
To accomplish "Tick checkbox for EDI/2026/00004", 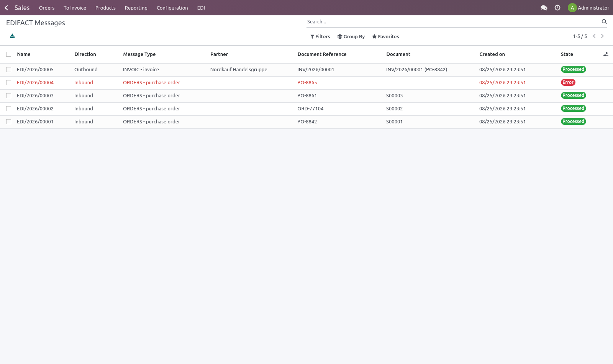I will point(8,83).
